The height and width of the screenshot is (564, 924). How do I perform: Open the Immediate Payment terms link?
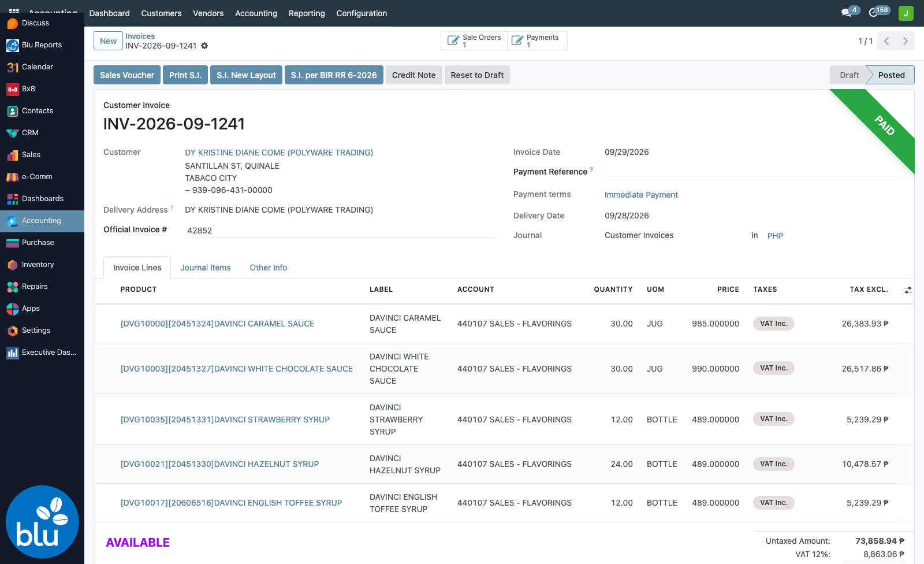[641, 195]
